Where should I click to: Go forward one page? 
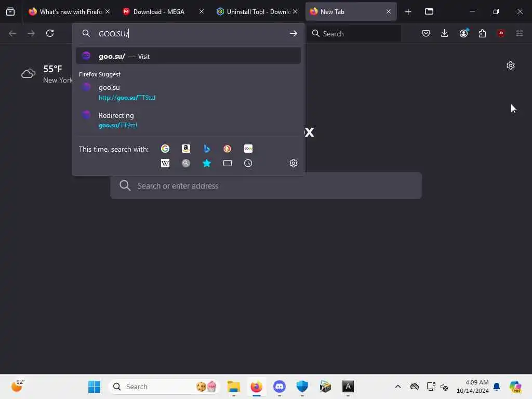point(31,33)
